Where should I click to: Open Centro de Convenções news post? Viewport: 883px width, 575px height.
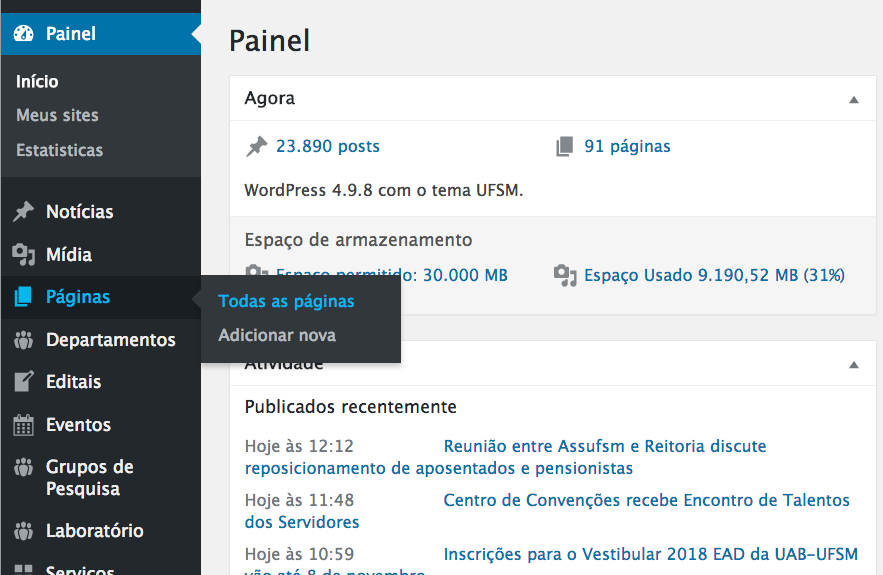pyautogui.click(x=646, y=500)
